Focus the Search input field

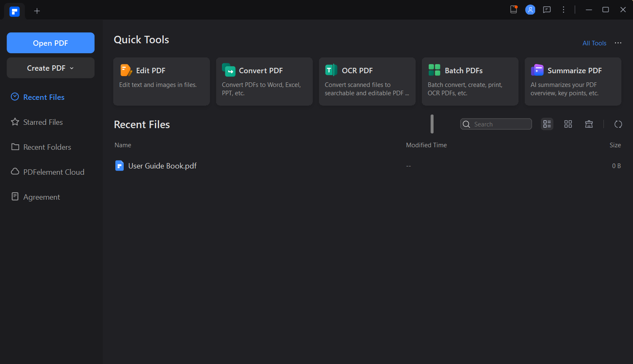click(496, 124)
